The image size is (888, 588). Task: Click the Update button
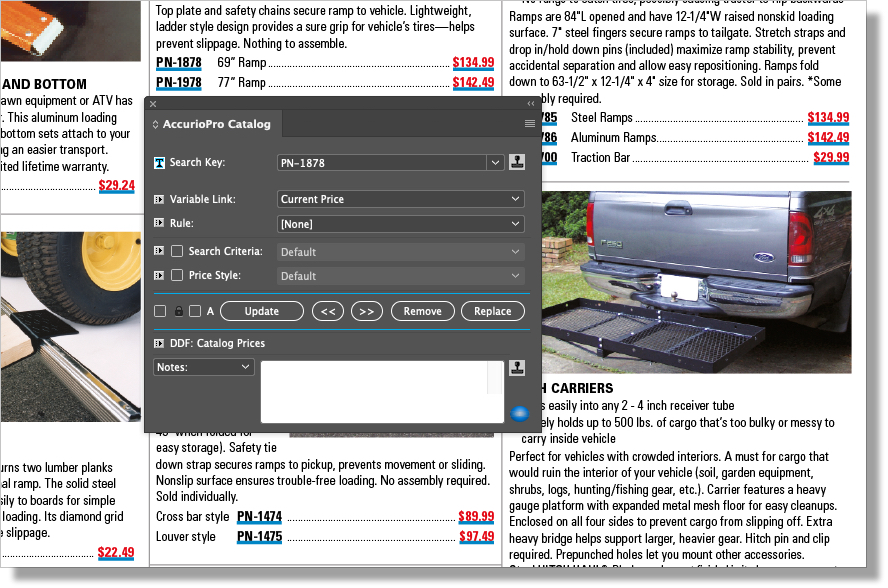pos(262,311)
